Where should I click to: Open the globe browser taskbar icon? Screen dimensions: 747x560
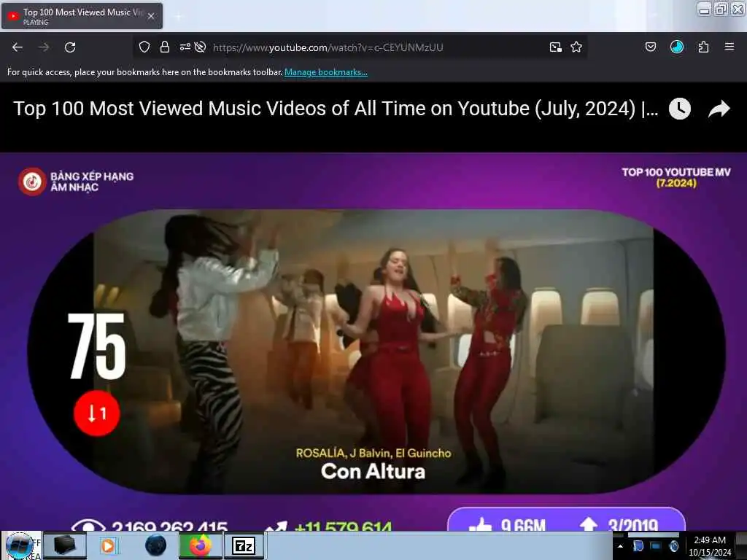click(x=156, y=545)
